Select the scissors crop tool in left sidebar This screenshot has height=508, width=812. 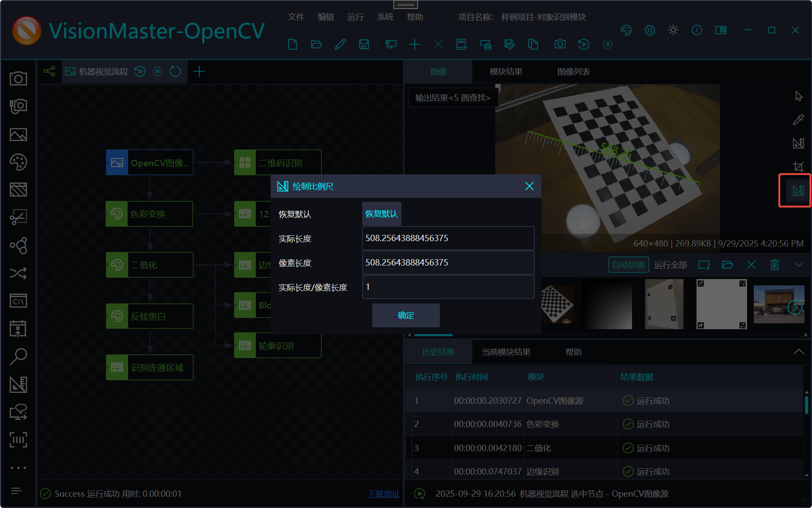click(x=18, y=217)
